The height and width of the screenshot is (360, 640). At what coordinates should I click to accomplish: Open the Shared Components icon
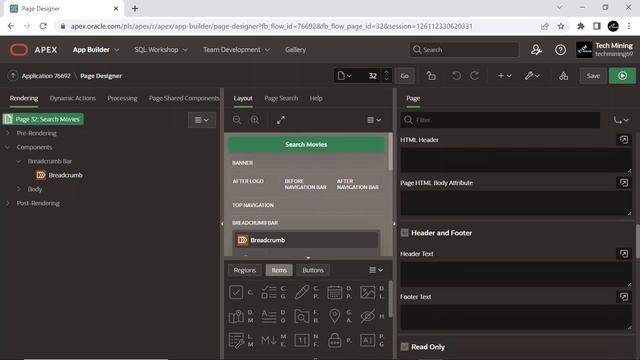tap(564, 76)
